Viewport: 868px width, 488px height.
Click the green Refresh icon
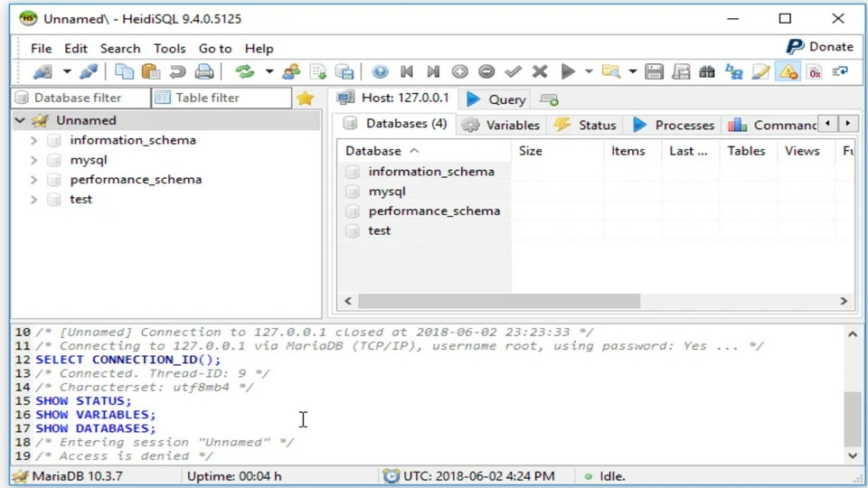[244, 72]
